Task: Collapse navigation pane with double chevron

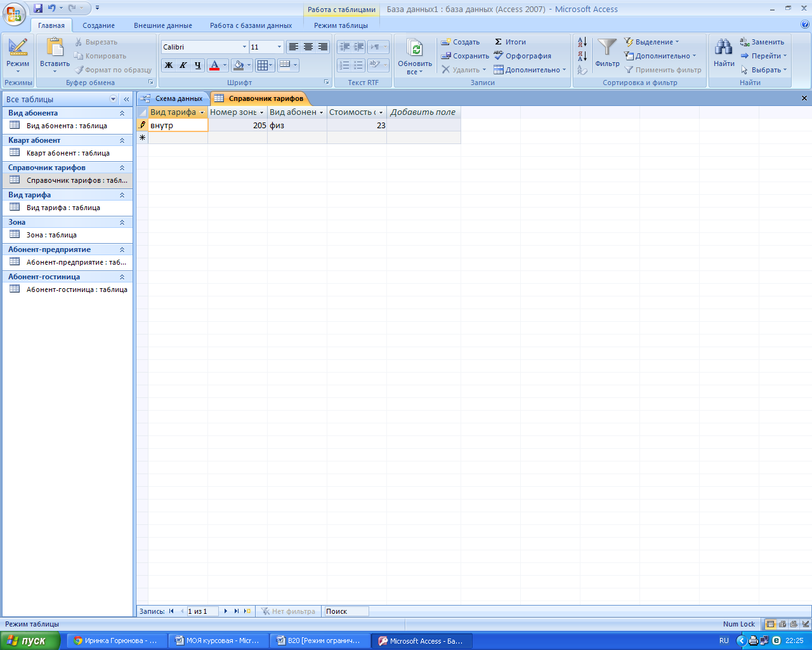Action: click(126, 99)
